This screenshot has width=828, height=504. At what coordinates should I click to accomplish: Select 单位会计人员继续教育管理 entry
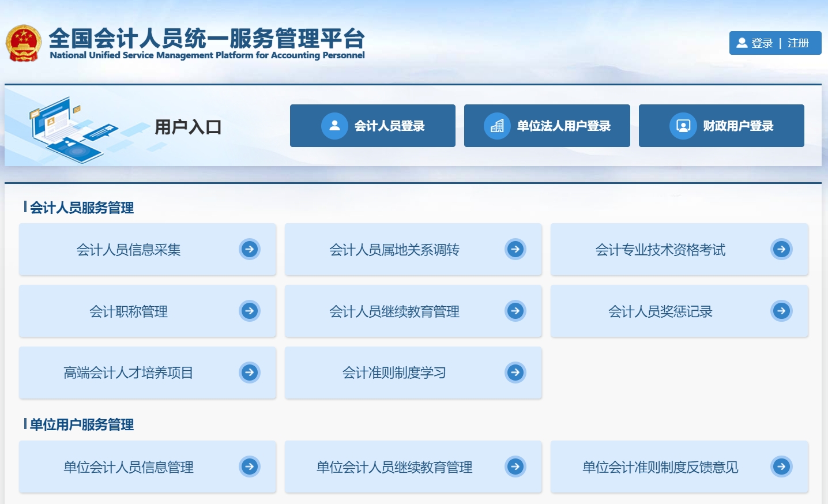coord(394,467)
